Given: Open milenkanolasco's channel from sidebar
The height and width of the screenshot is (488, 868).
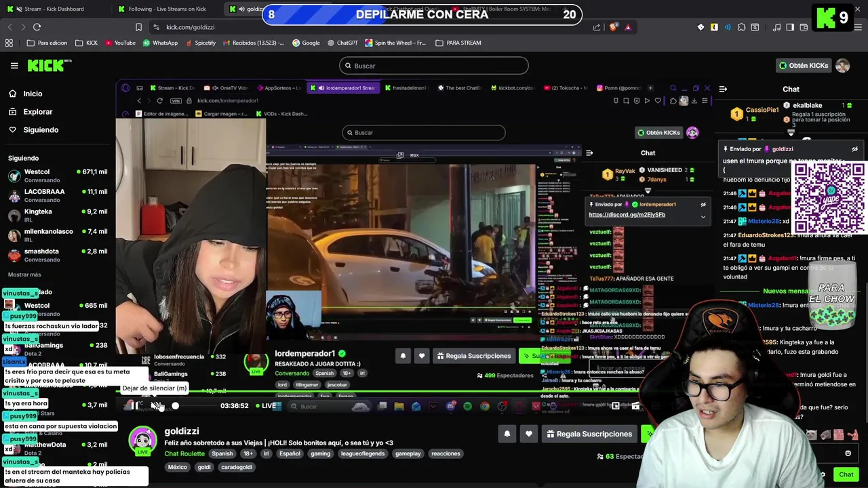Looking at the screenshot, I should coord(58,235).
